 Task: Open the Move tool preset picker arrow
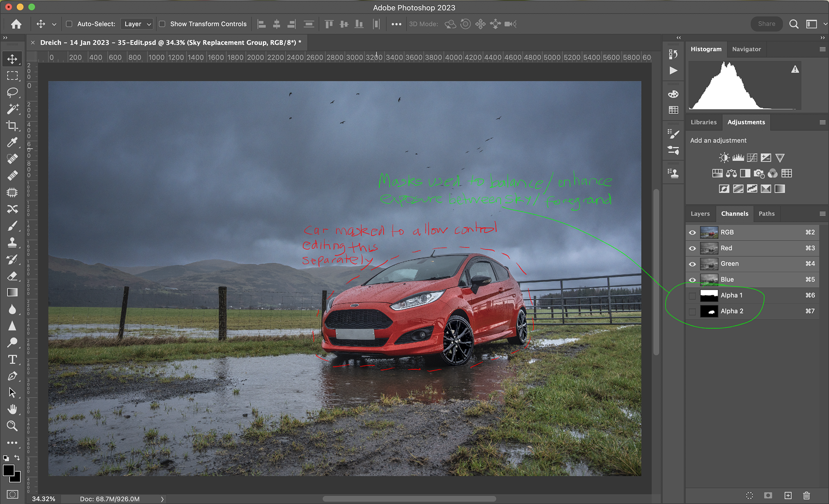(x=54, y=25)
